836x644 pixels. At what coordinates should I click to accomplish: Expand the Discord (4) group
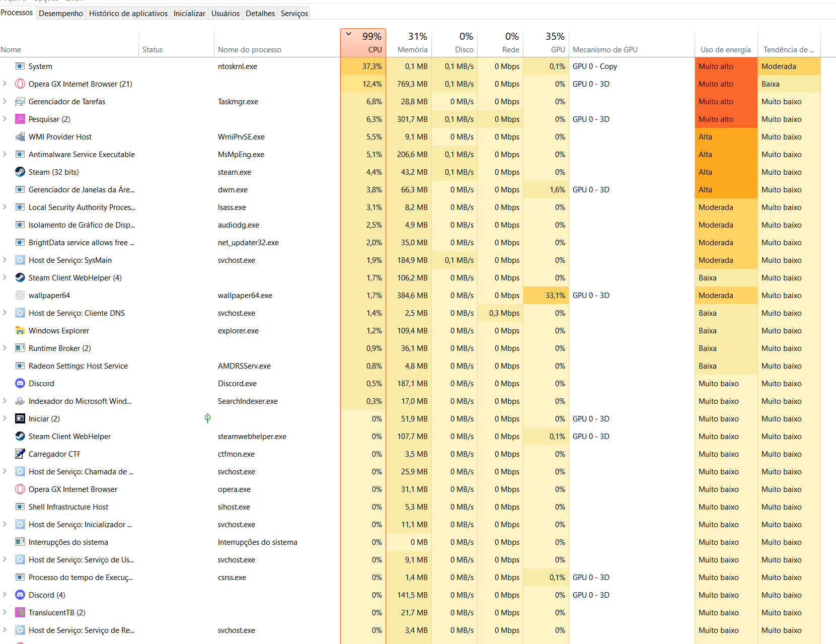click(5, 595)
